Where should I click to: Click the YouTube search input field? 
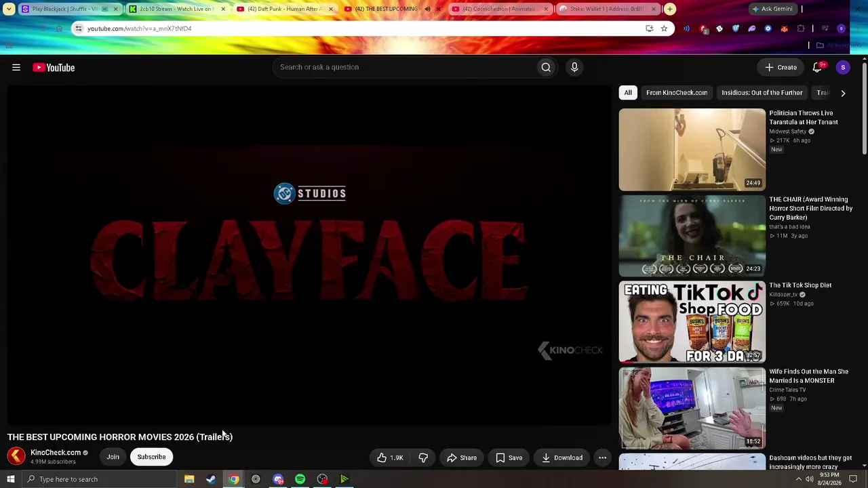point(404,67)
